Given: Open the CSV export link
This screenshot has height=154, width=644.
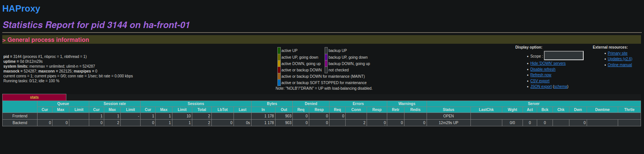Looking at the screenshot, I should point(539,81).
